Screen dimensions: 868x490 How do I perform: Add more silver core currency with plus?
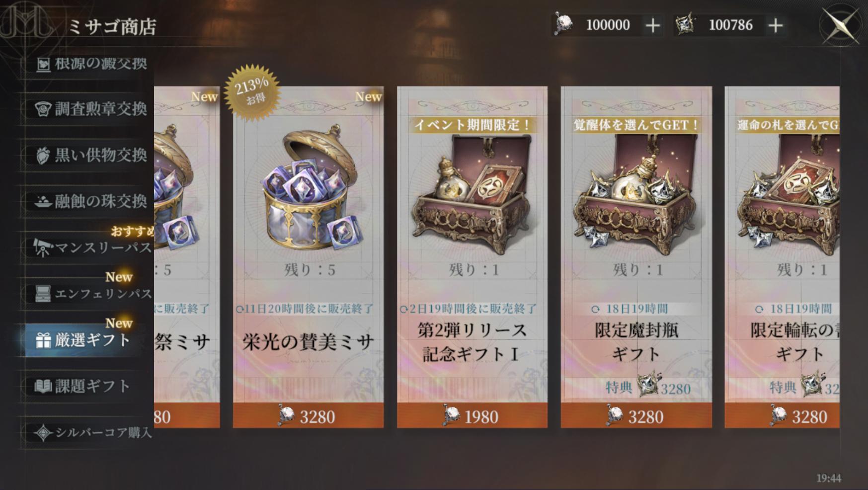[x=775, y=25]
